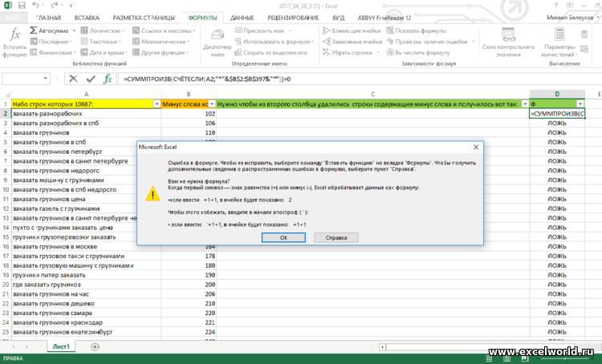Open filter dropdown of column D header

(580, 104)
